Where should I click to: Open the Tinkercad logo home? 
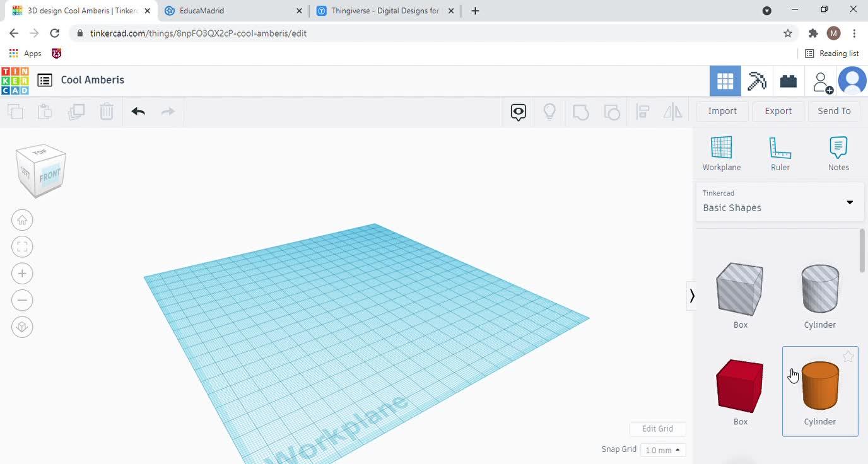(x=15, y=80)
